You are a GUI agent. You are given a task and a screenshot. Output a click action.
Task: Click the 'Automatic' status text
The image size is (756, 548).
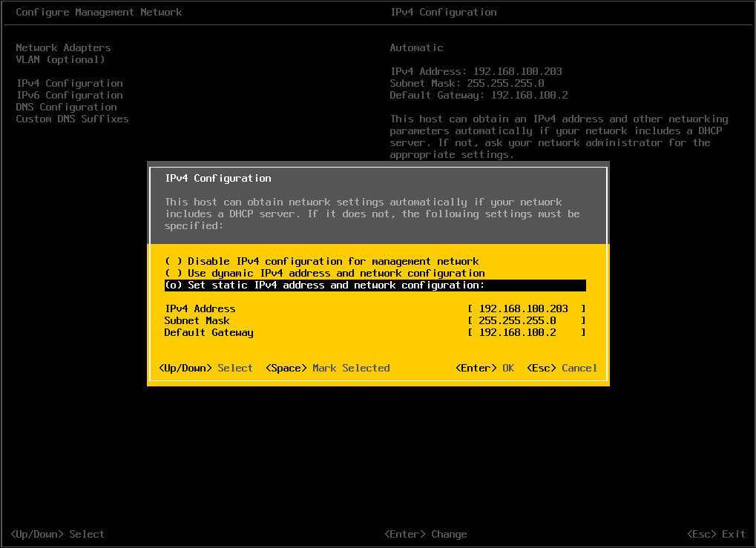tap(416, 47)
